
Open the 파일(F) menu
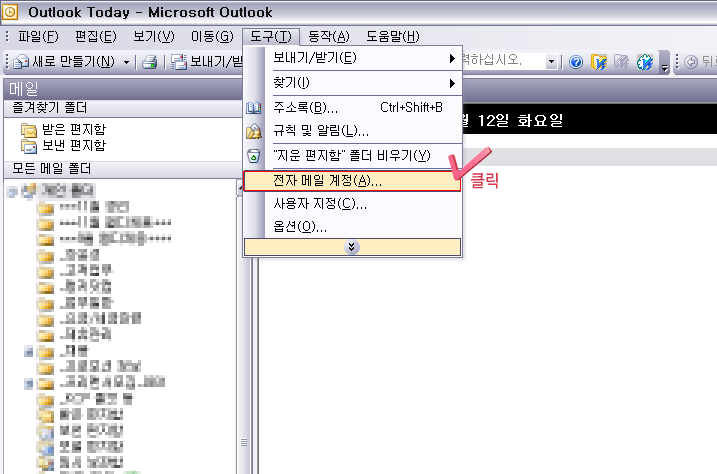(38, 36)
